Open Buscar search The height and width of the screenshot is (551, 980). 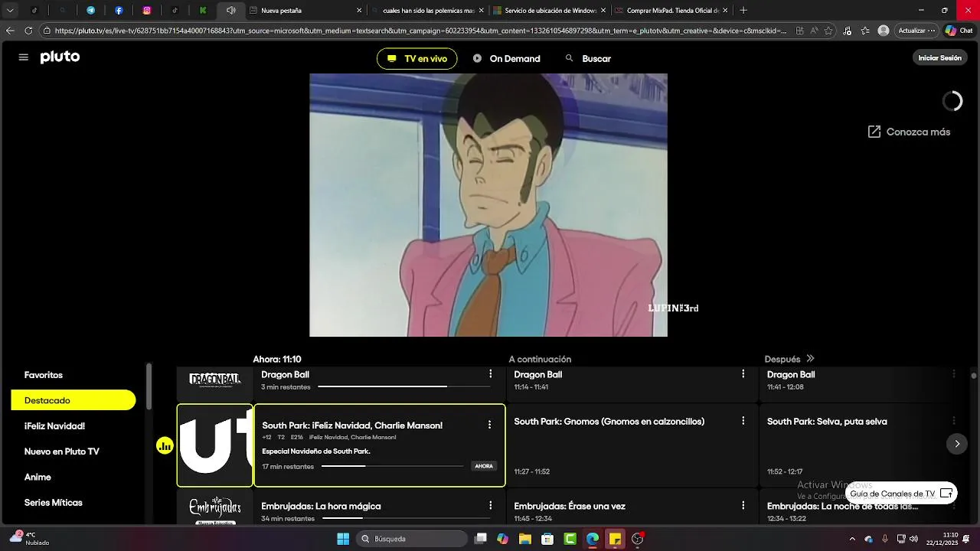588,59
